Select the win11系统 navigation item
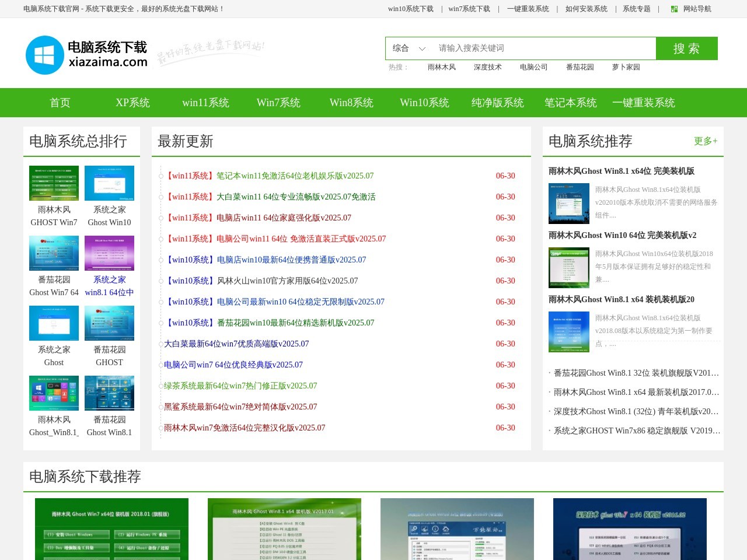The width and height of the screenshot is (747, 560). point(206,103)
